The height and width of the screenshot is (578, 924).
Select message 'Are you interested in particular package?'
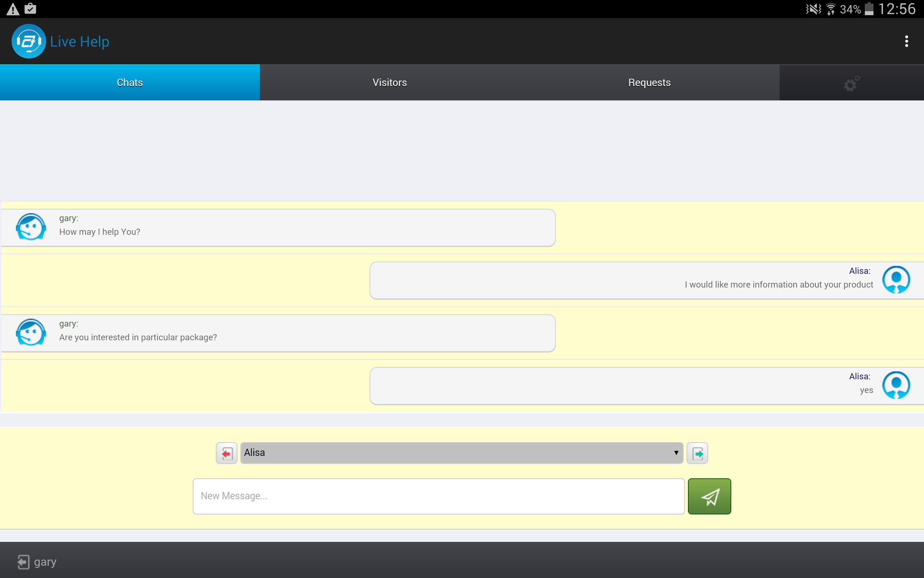pos(138,337)
